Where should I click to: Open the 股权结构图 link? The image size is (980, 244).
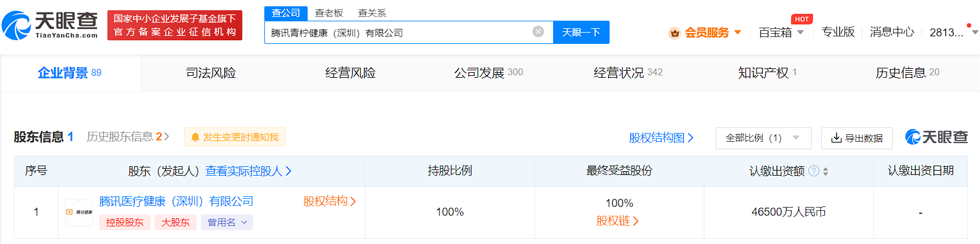click(661, 138)
